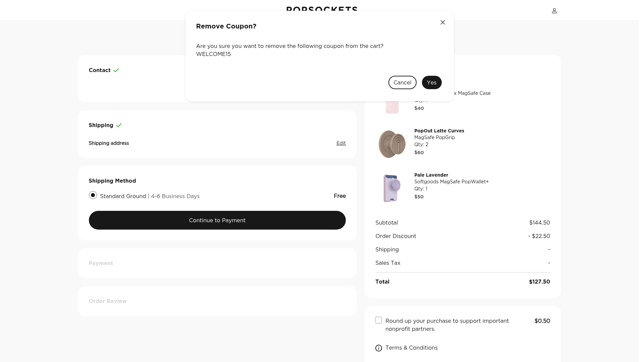Edit the shipping address

pos(341,143)
